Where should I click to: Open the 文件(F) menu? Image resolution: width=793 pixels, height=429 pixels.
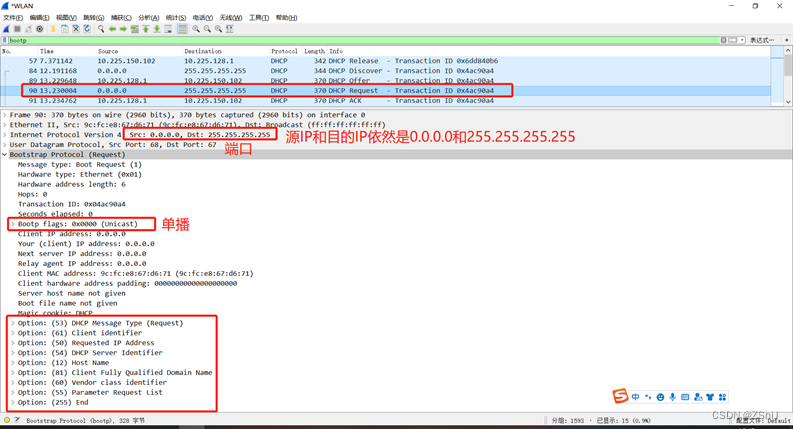[x=13, y=18]
